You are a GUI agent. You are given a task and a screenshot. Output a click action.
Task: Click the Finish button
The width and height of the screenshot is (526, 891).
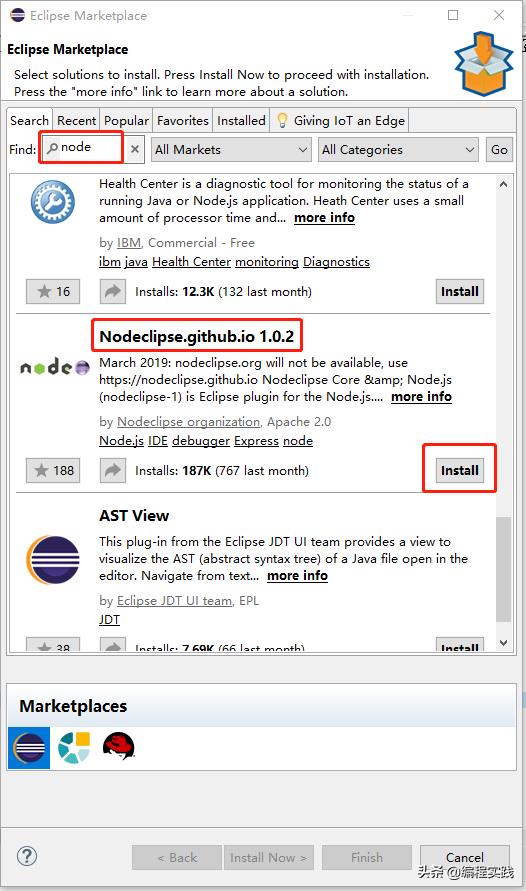[x=367, y=857]
